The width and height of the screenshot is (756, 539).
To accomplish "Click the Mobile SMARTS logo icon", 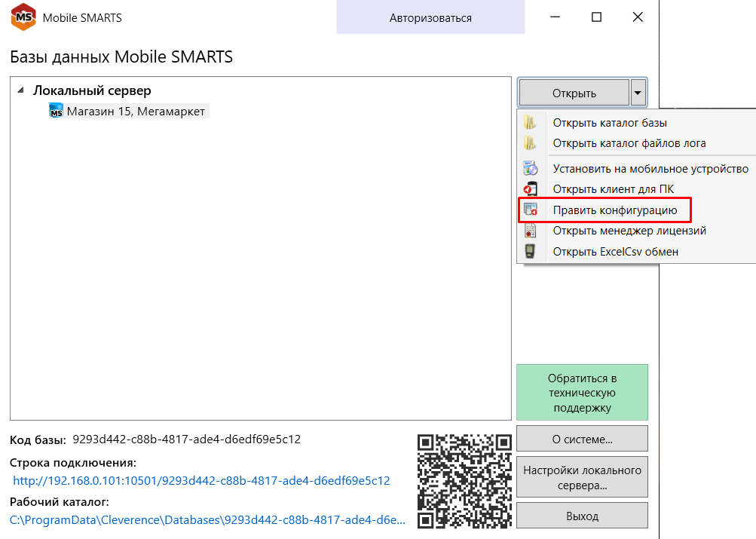I will click(x=23, y=17).
